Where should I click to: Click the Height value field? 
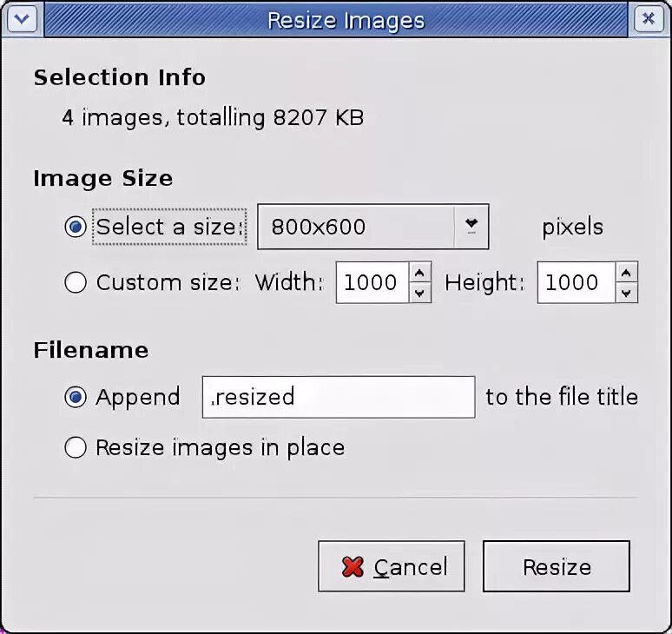pyautogui.click(x=576, y=282)
